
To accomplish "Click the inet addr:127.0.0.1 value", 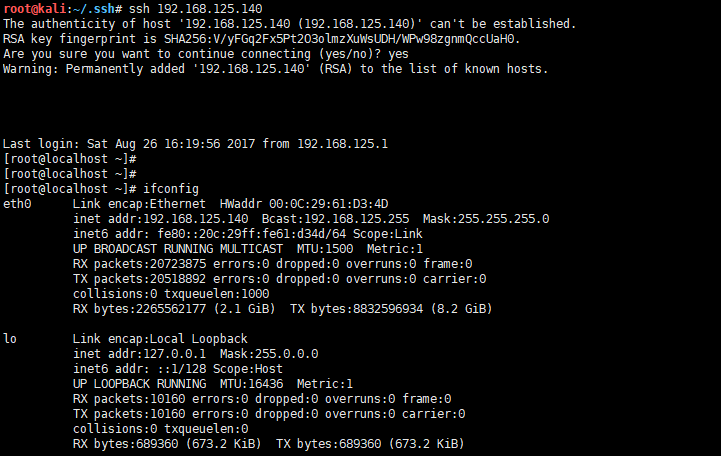I will 139,354.
